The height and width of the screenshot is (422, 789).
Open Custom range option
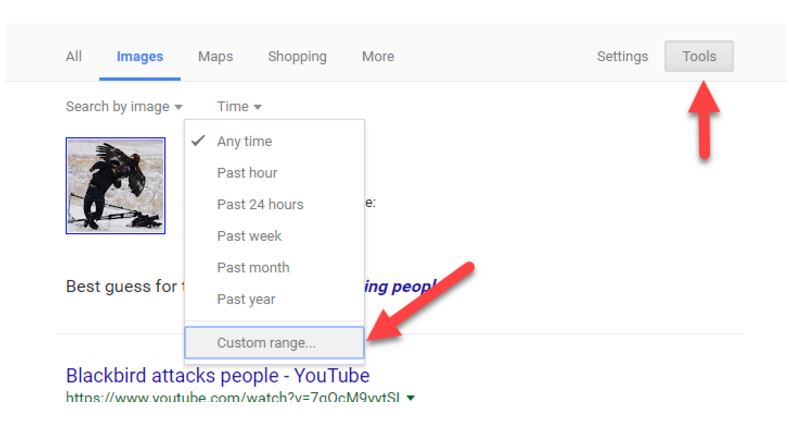point(266,343)
